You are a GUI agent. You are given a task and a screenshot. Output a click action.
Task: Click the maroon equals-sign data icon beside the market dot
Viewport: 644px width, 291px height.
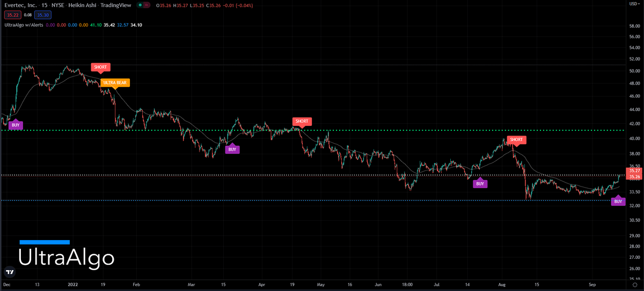point(148,5)
